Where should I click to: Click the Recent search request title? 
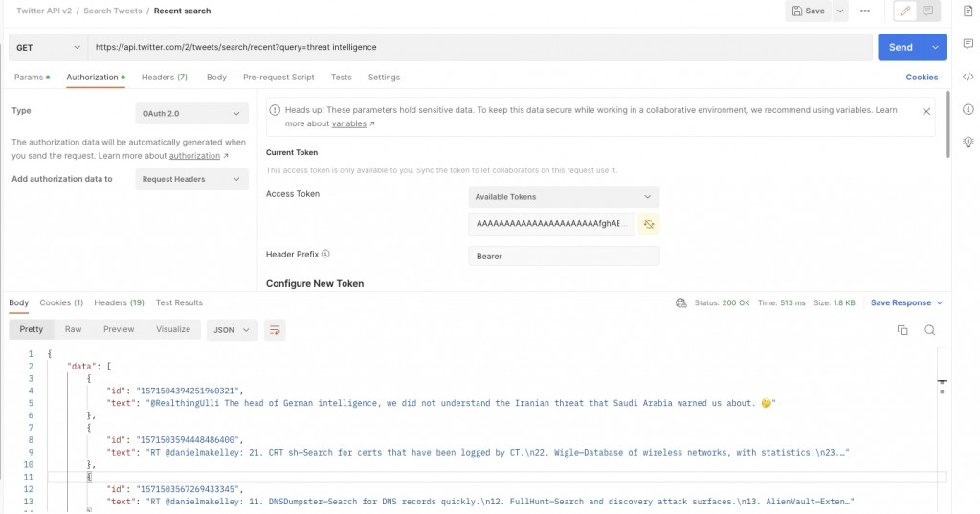[x=182, y=11]
